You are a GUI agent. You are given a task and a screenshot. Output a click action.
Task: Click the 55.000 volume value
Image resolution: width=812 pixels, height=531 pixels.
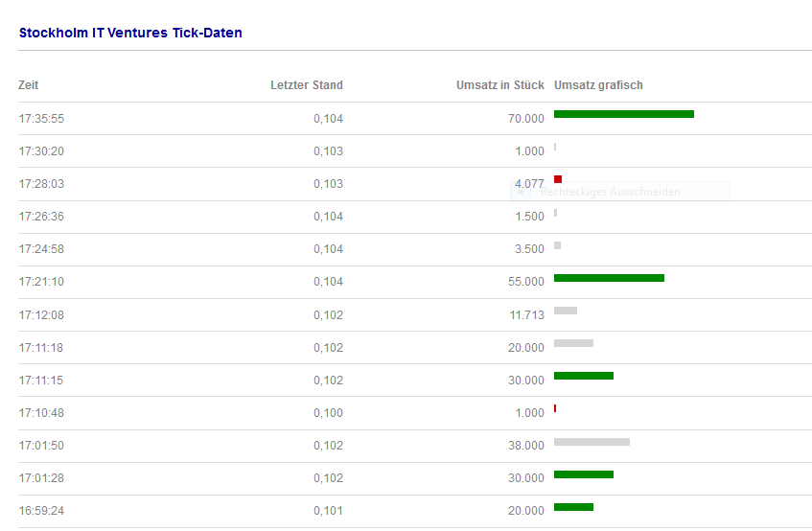coord(526,282)
